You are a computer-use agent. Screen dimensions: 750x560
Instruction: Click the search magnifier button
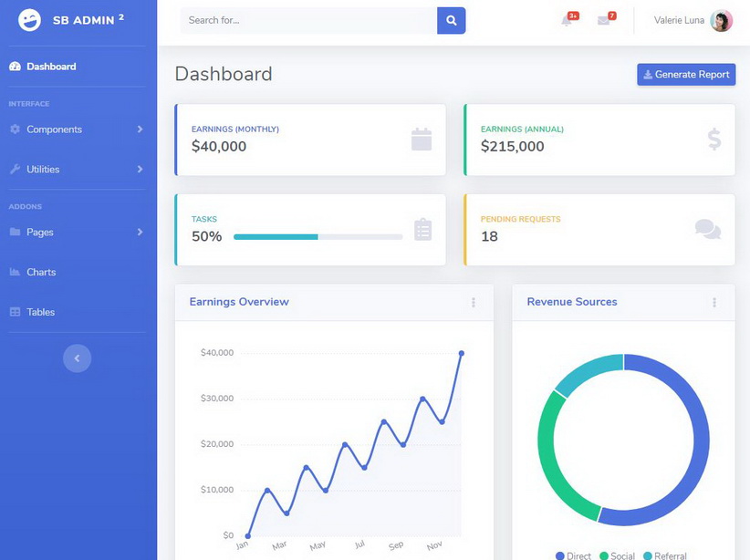[x=451, y=20]
